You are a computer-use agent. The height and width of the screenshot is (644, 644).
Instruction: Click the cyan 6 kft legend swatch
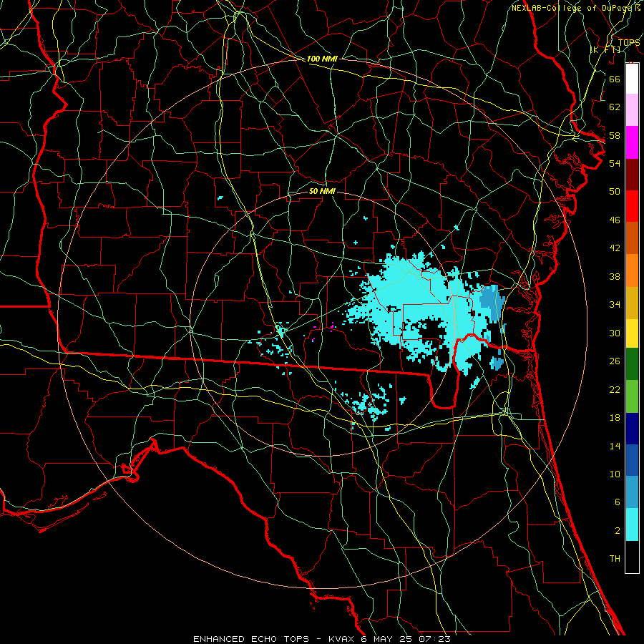click(x=632, y=524)
